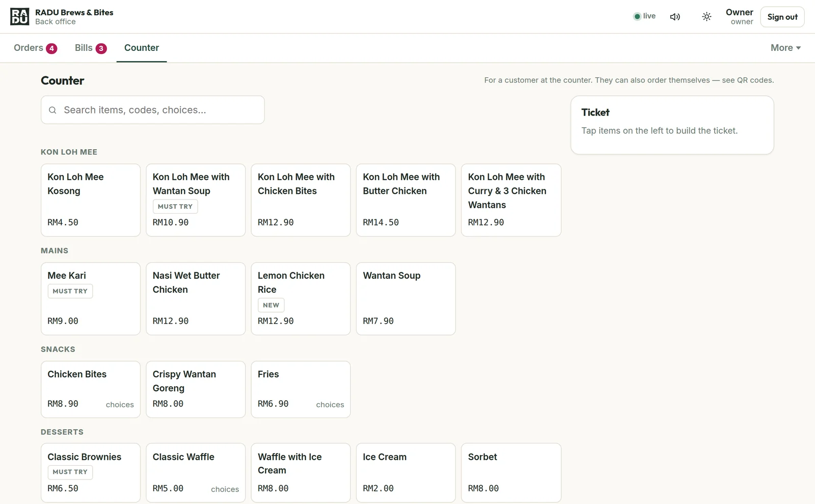Image resolution: width=815 pixels, height=504 pixels.
Task: Open the Orders tab
Action: click(35, 48)
